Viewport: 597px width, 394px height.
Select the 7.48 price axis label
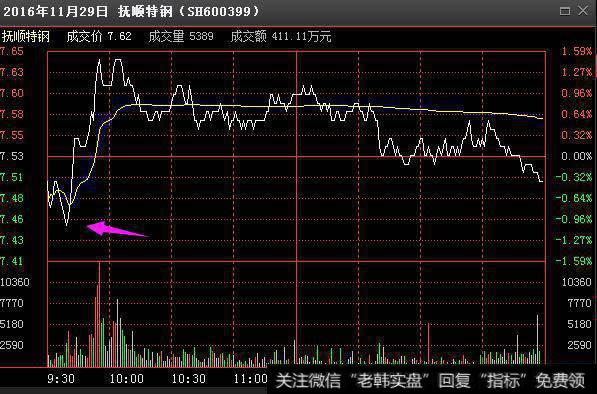point(12,198)
